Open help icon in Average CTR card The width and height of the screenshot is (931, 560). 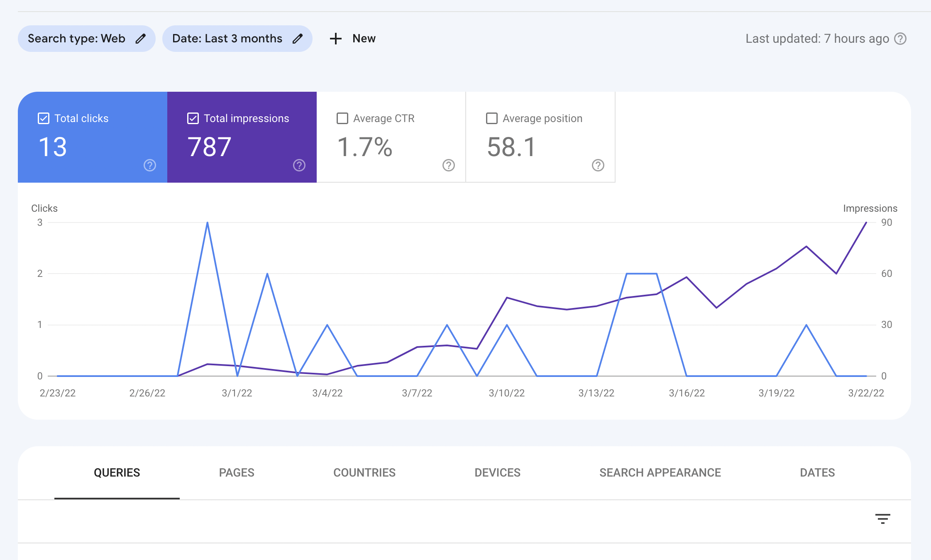point(449,165)
